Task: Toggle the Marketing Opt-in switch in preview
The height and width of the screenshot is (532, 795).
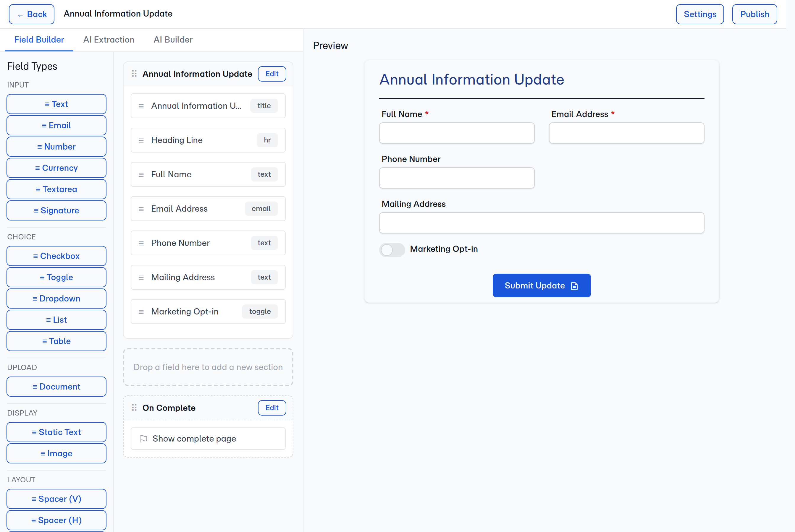Action: [392, 250]
